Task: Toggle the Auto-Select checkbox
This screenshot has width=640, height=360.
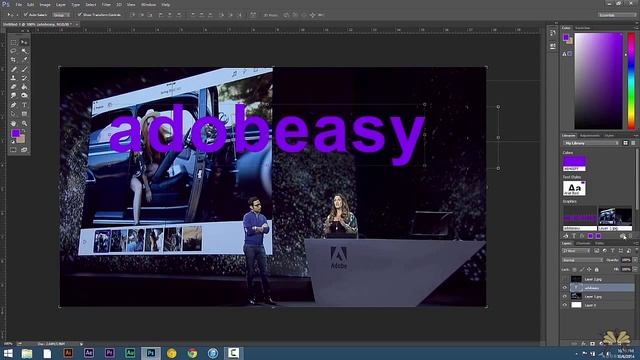Action: pos(26,15)
